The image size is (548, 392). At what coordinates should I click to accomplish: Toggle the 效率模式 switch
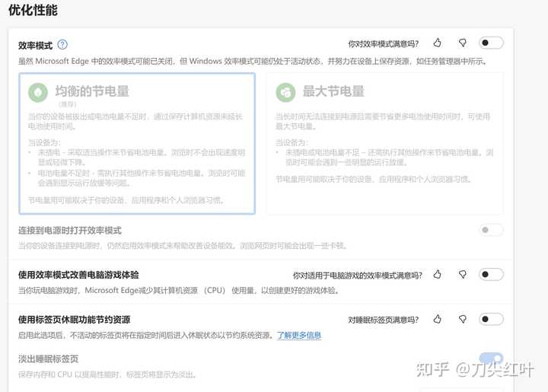click(x=491, y=43)
